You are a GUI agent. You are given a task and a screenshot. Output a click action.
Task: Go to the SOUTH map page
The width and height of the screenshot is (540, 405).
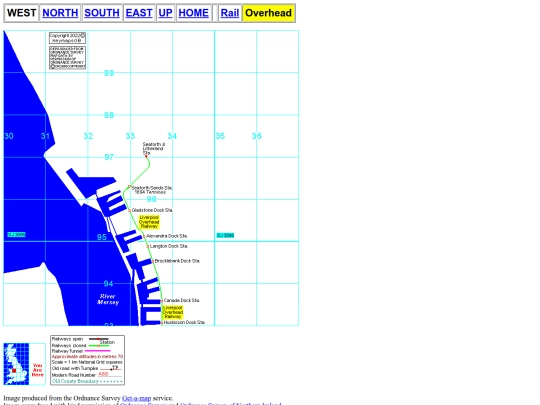coord(102,13)
